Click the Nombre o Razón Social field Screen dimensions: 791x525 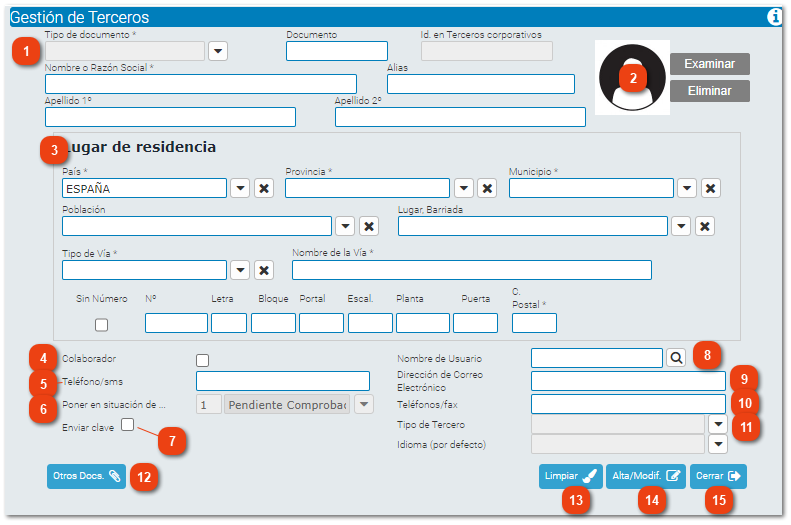(x=201, y=84)
